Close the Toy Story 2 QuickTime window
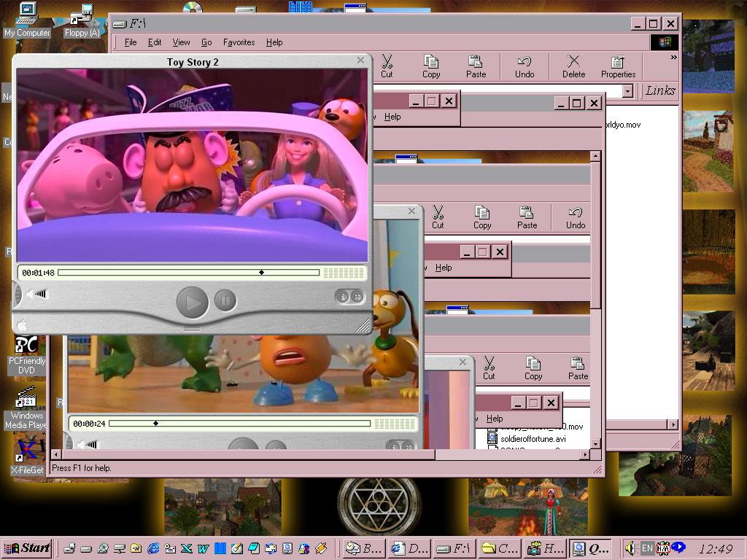Screen dimensions: 747x560 [x=360, y=61]
